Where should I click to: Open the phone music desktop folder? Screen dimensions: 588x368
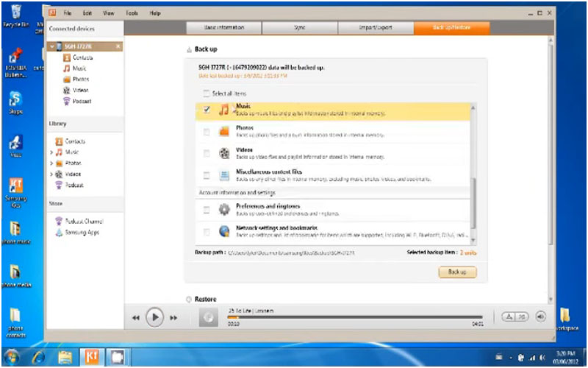pos(15,233)
